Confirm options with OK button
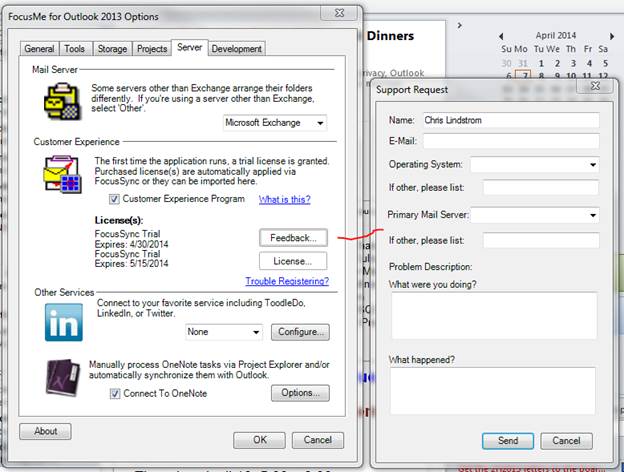Screen dimensions: 624x472 [x=259, y=440]
